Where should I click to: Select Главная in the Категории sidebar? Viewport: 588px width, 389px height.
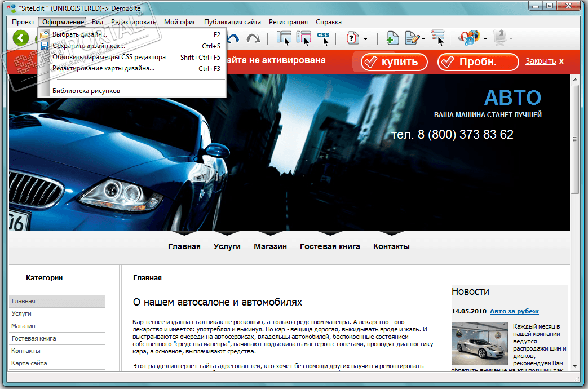click(57, 301)
